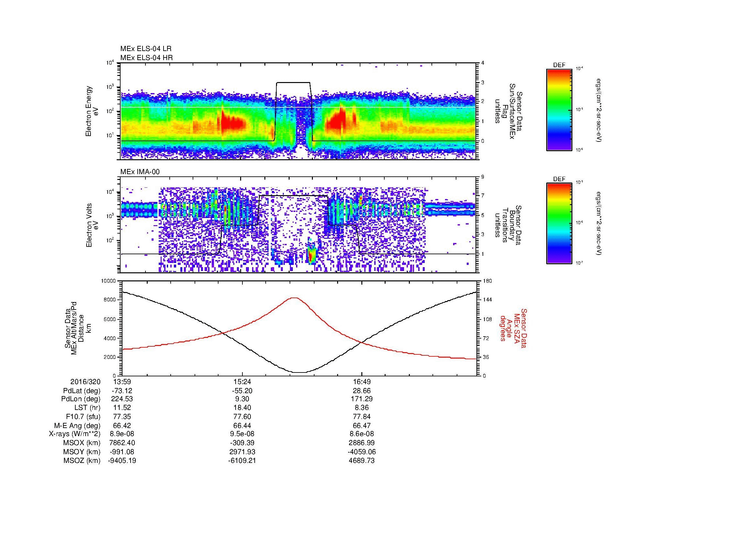Click MSOZ value '-9405.19'
The image size is (756, 534).
click(122, 461)
